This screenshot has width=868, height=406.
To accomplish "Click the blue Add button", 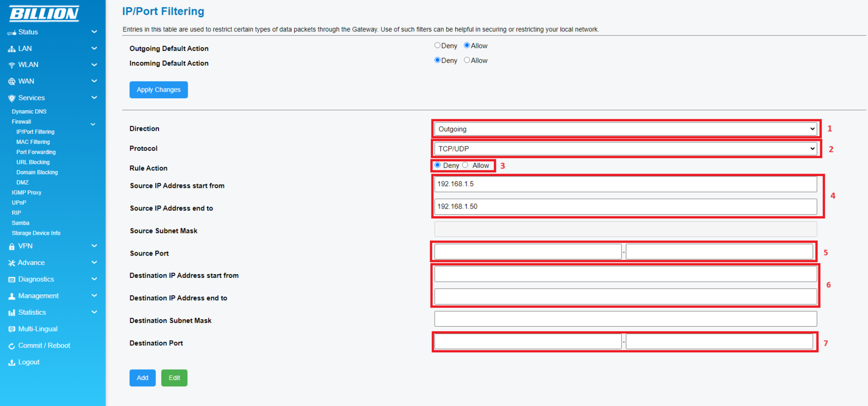I will (142, 378).
